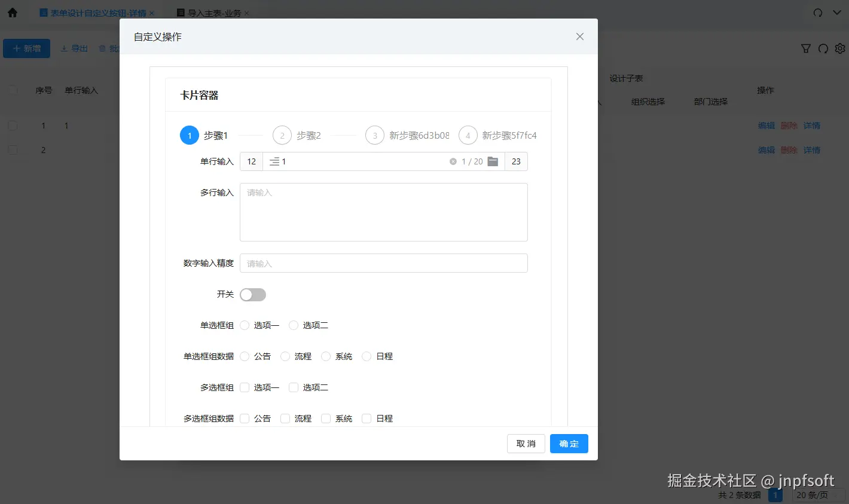Go to step 步骤2
Viewport: 849px width, 504px height.
(298, 135)
